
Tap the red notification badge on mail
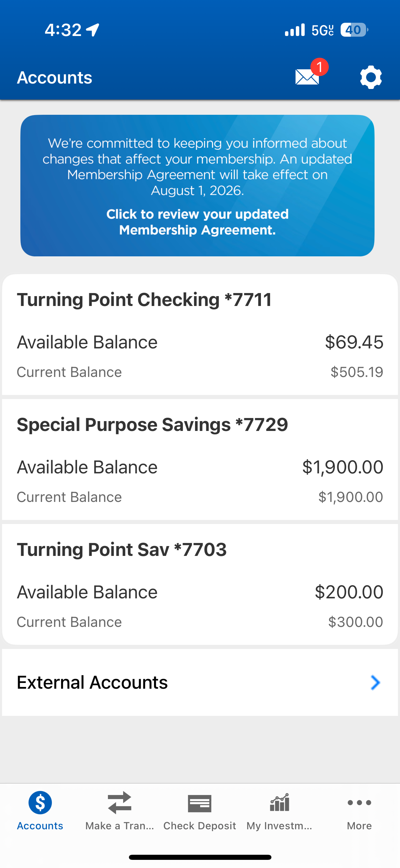tap(319, 67)
